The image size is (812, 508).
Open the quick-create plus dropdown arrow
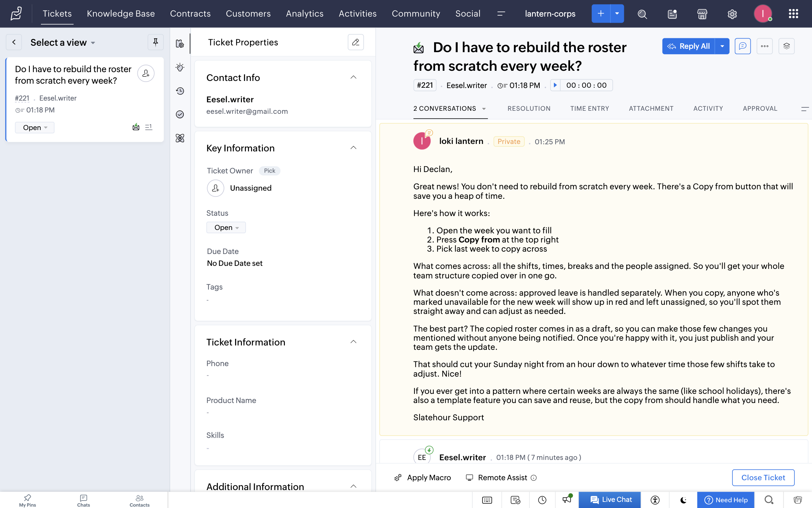(x=617, y=14)
